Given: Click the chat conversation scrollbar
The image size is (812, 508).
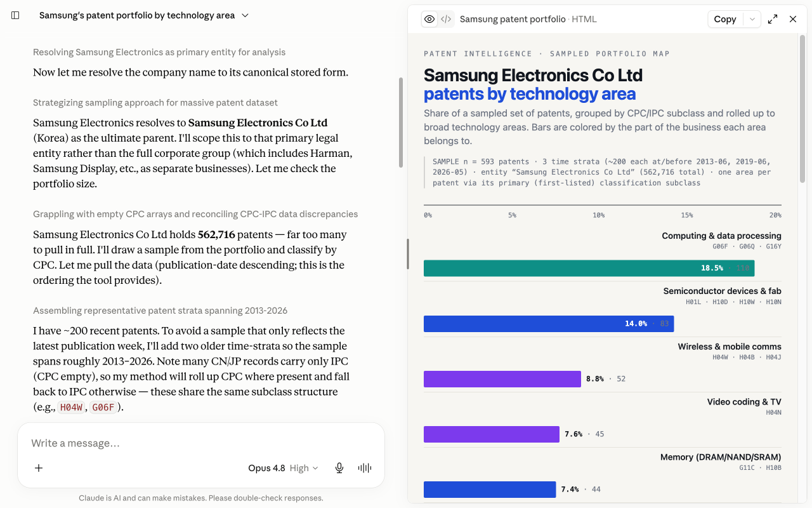Looking at the screenshot, I should pyautogui.click(x=400, y=123).
